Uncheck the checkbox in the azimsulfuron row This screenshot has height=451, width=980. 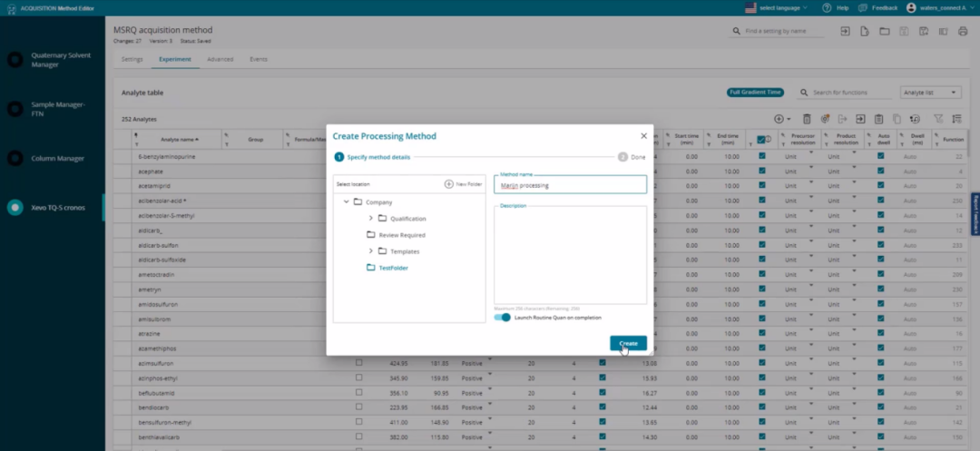click(x=603, y=362)
